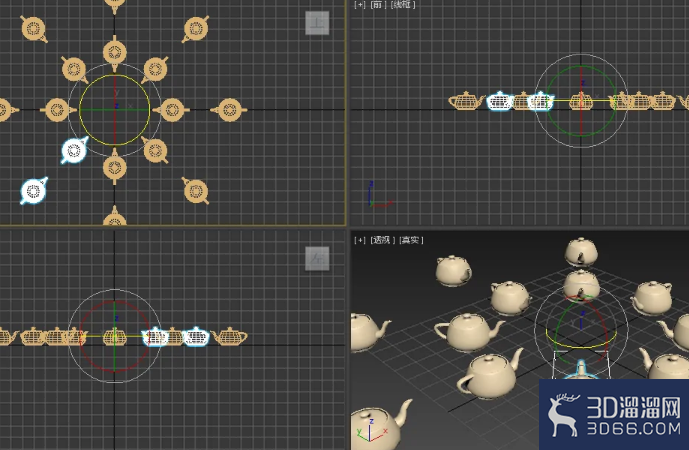Select the outer highlighted white teapot in top view
This screenshot has height=450, width=689.
[34, 191]
